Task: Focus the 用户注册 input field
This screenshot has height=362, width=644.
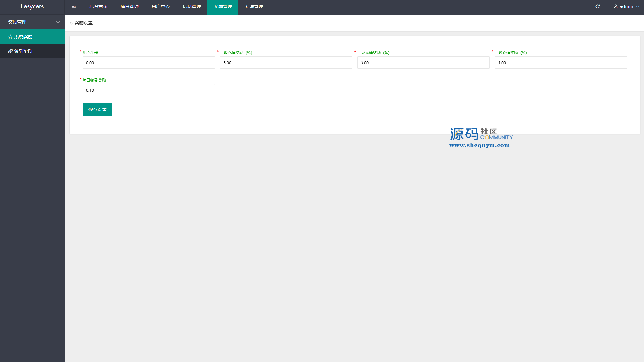Action: 149,63
